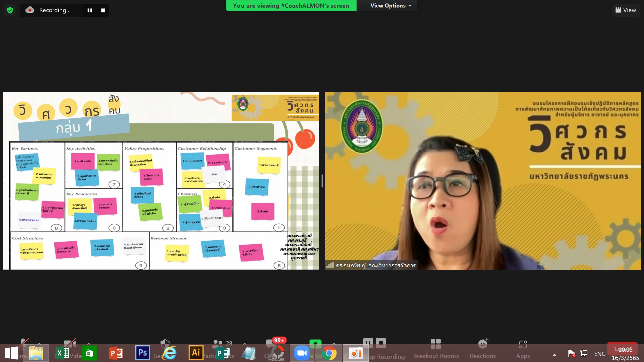Open File Explorer from taskbar
Image resolution: width=644 pixels, height=362 pixels.
click(36, 353)
